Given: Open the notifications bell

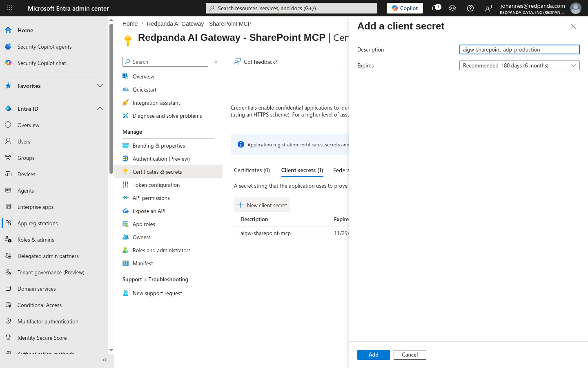Looking at the screenshot, I should coord(435,8).
